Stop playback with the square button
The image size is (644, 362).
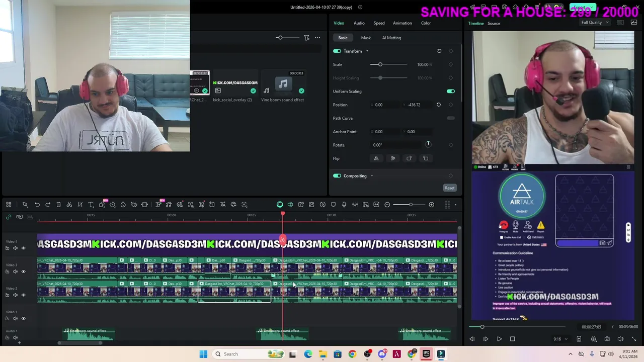coord(512,339)
